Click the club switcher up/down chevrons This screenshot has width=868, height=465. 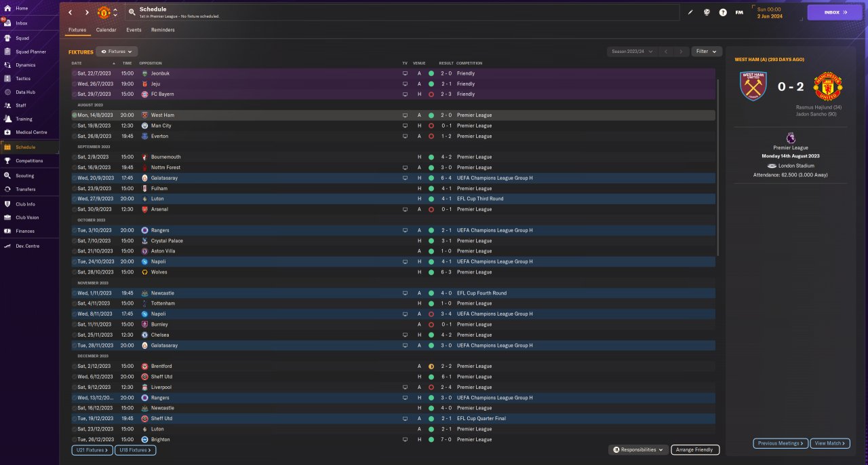pos(115,12)
